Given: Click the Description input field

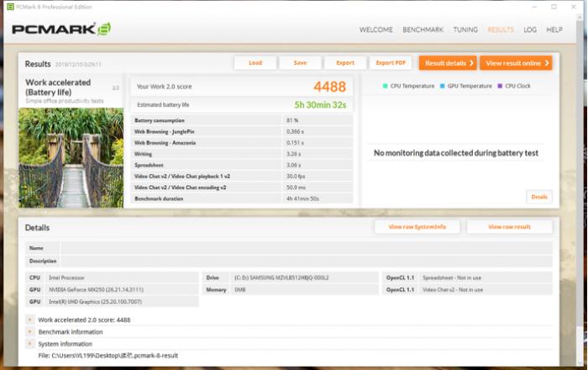Looking at the screenshot, I should (306, 261).
